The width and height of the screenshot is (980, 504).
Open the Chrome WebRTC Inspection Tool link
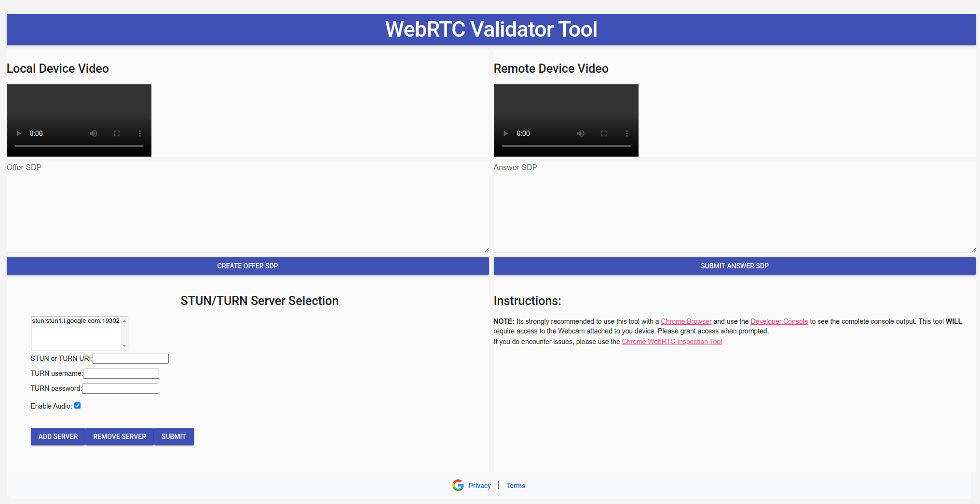[672, 341]
